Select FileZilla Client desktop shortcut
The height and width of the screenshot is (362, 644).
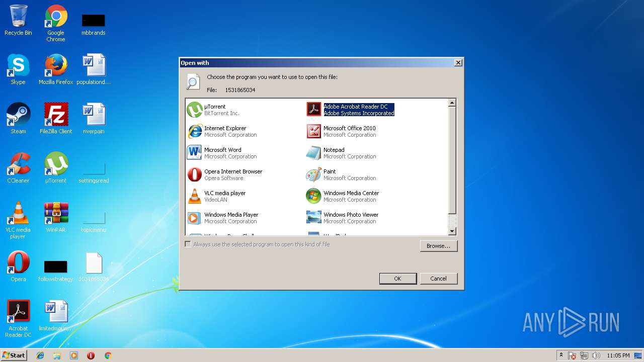coord(56,119)
